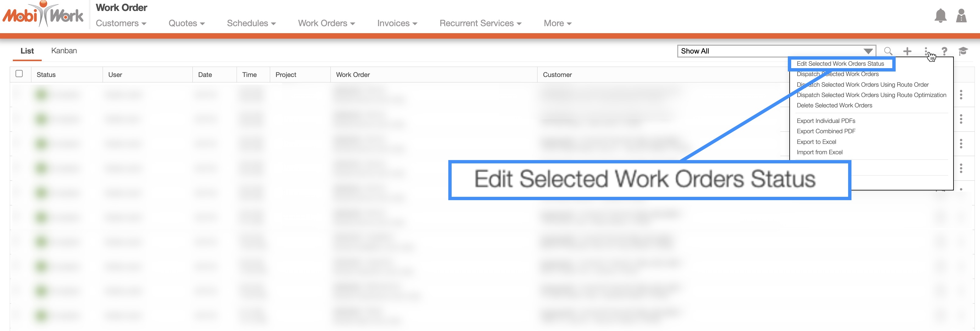Open the first row's three-dot menu
The image size is (980, 331).
click(961, 95)
